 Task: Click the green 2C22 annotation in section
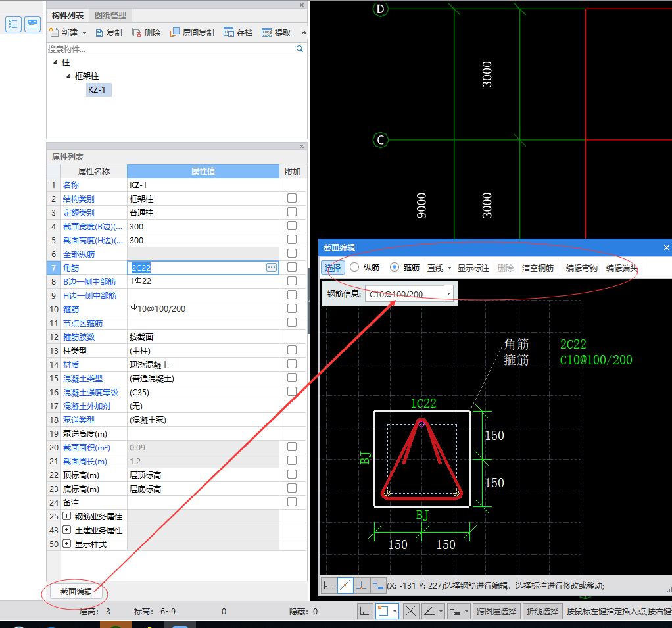[573, 344]
